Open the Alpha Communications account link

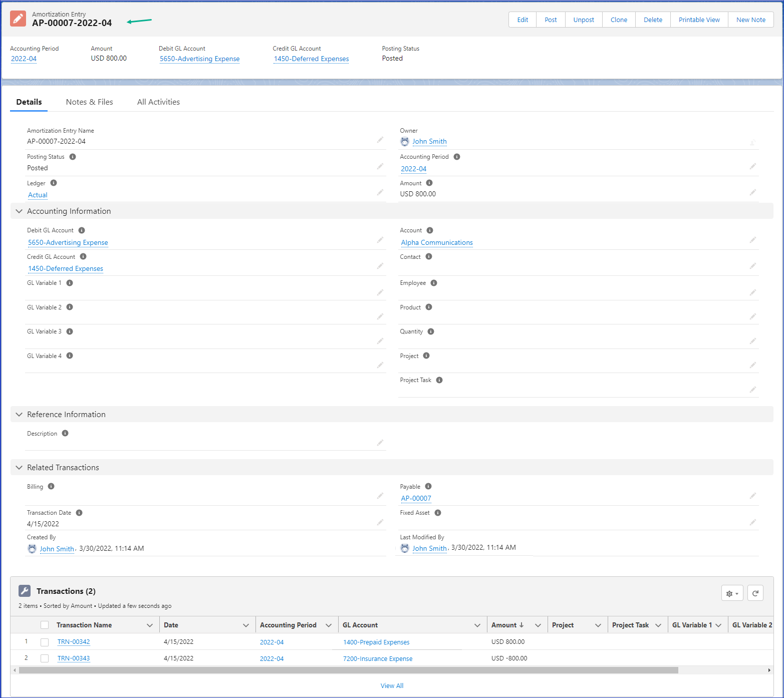[x=436, y=243]
